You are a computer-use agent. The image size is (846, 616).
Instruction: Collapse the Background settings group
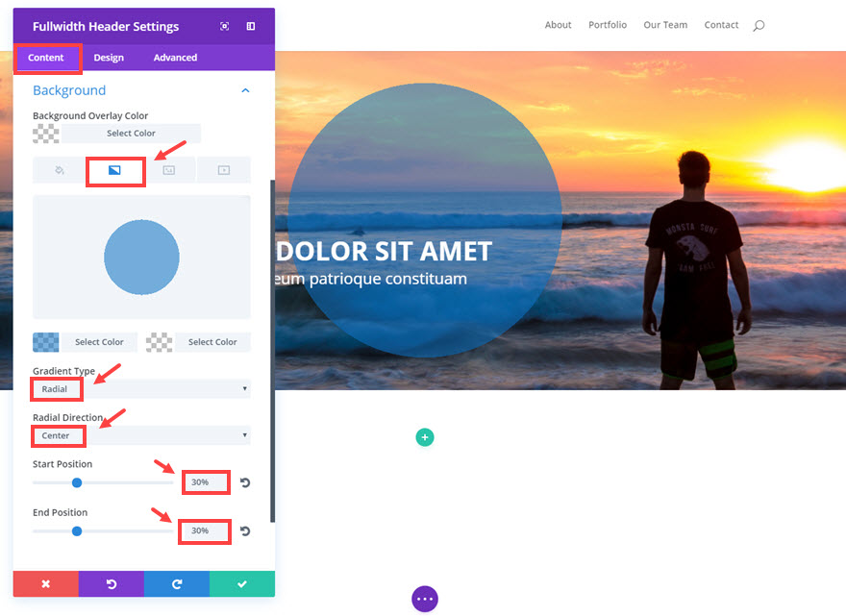click(245, 90)
